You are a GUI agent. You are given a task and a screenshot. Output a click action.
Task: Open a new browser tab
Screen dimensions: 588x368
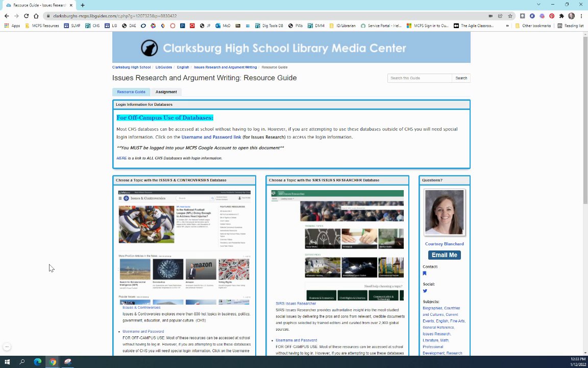[83, 5]
